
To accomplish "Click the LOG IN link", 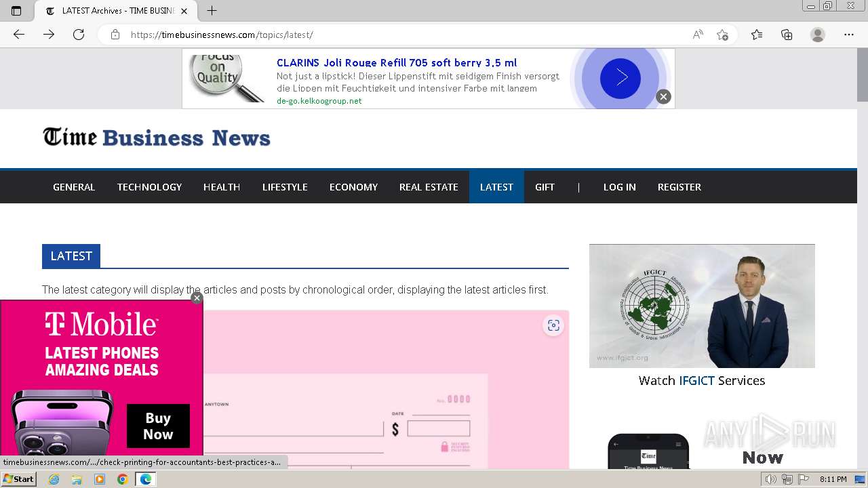I will (620, 187).
